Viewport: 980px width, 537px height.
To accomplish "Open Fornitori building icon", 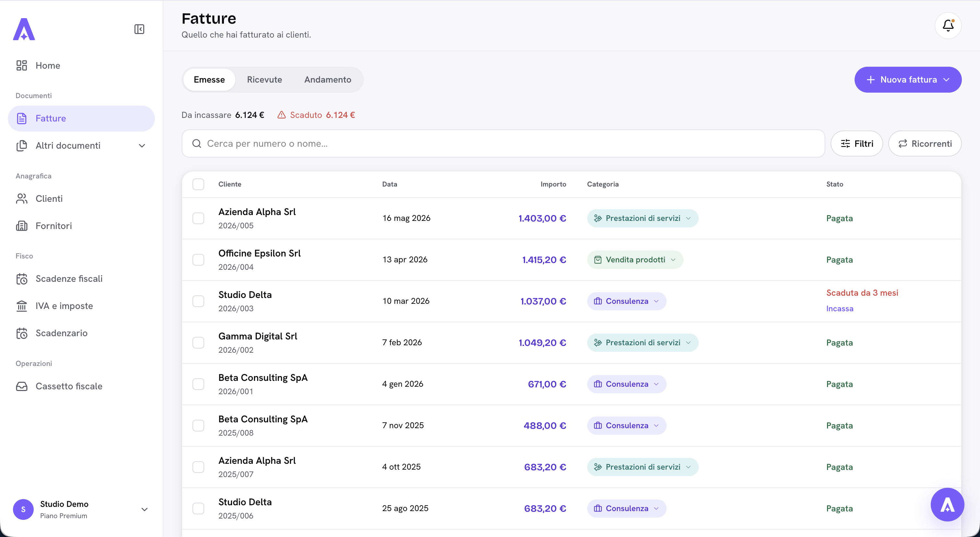I will pos(22,226).
